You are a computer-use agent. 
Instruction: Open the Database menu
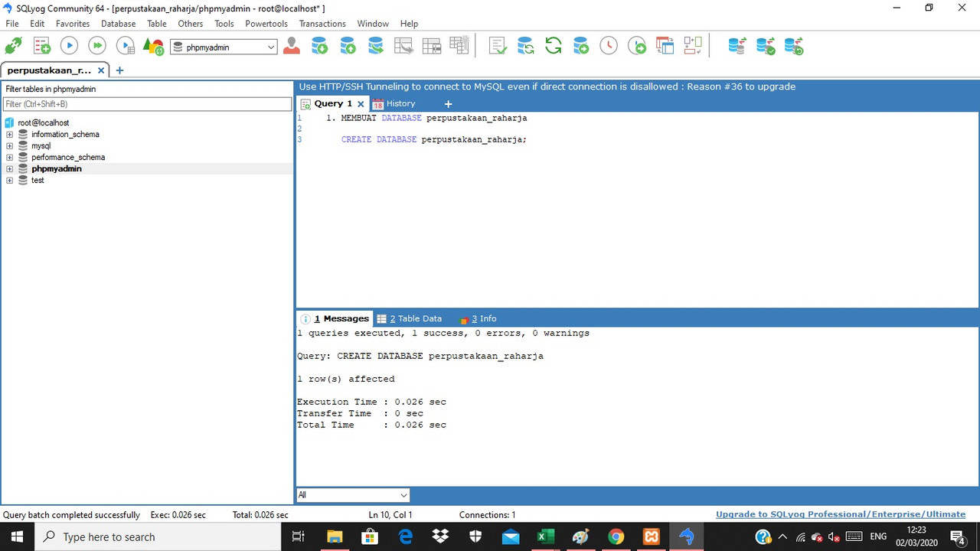pyautogui.click(x=118, y=24)
